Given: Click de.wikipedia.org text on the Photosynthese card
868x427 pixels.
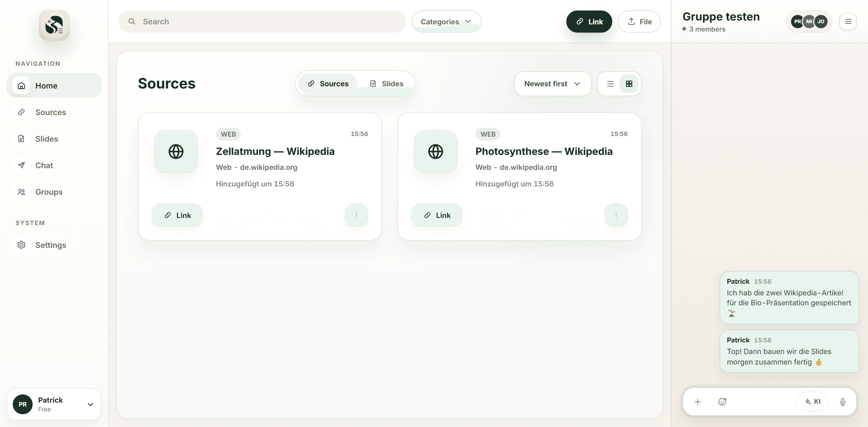Looking at the screenshot, I should point(528,167).
